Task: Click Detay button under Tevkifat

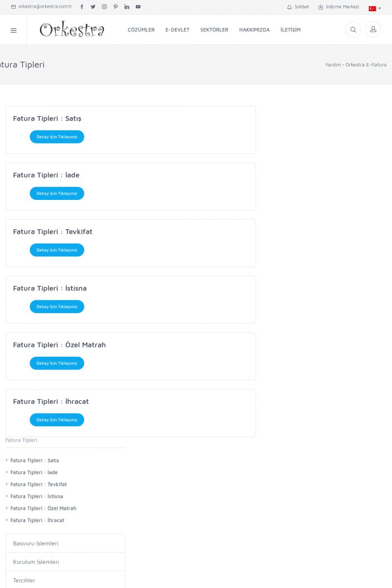Action: coord(57,250)
